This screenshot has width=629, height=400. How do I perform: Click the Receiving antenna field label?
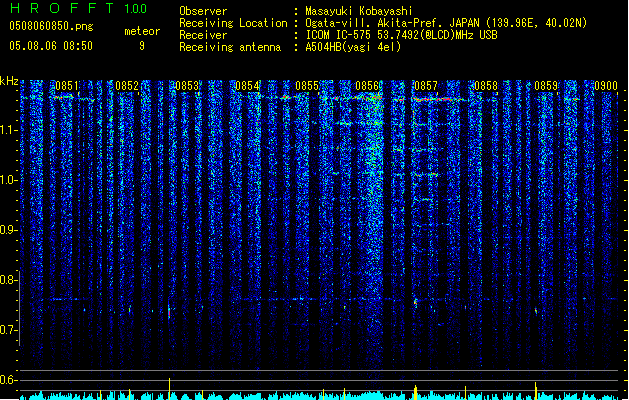pyautogui.click(x=230, y=47)
